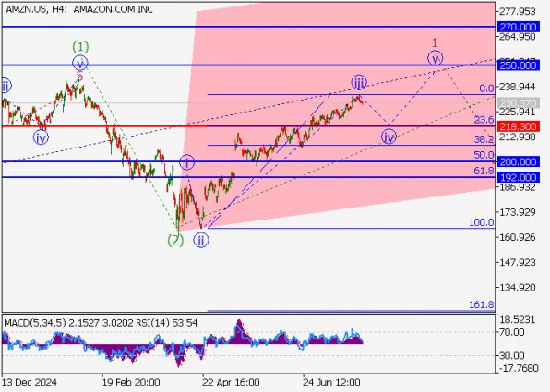
Task: Click the Fibonacci 61.8 level label
Action: [484, 171]
